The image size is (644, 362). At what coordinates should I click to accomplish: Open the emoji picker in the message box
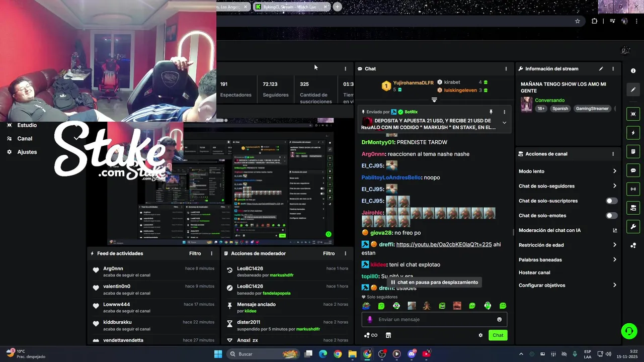[x=499, y=319]
